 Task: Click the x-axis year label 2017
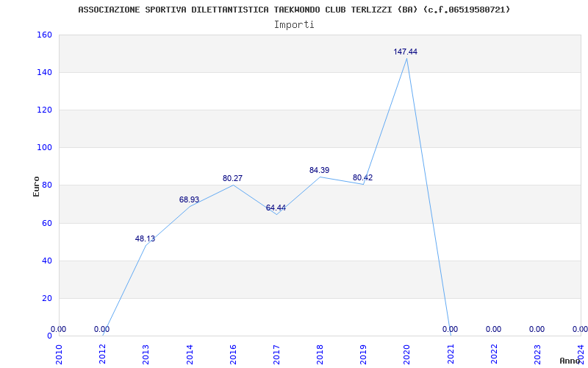(277, 354)
